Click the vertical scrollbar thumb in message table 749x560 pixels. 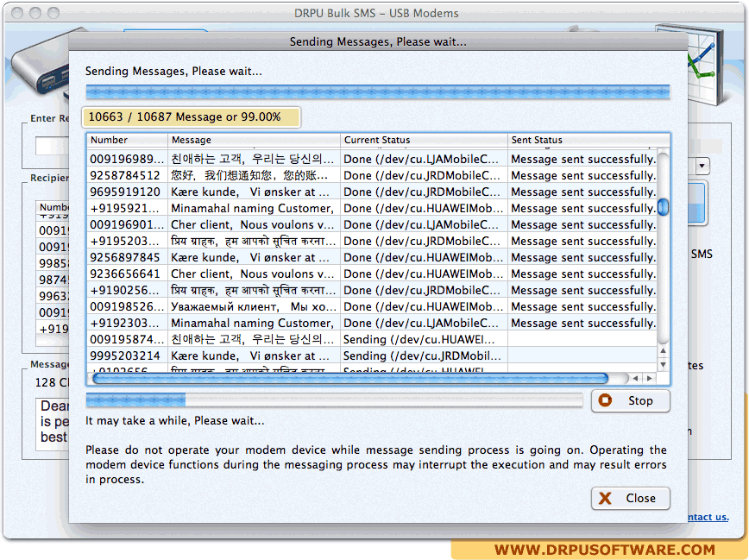tap(663, 207)
